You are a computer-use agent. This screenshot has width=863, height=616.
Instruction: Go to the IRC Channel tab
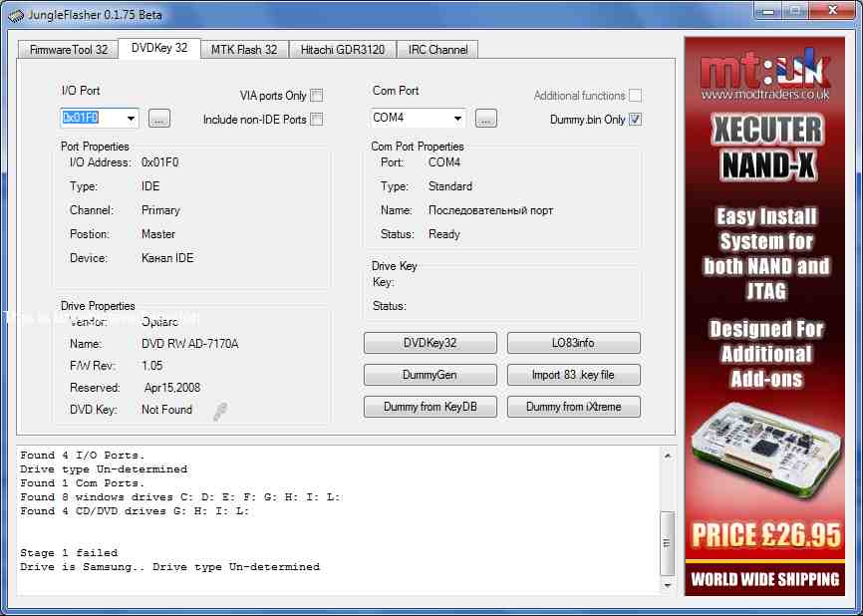tap(436, 49)
